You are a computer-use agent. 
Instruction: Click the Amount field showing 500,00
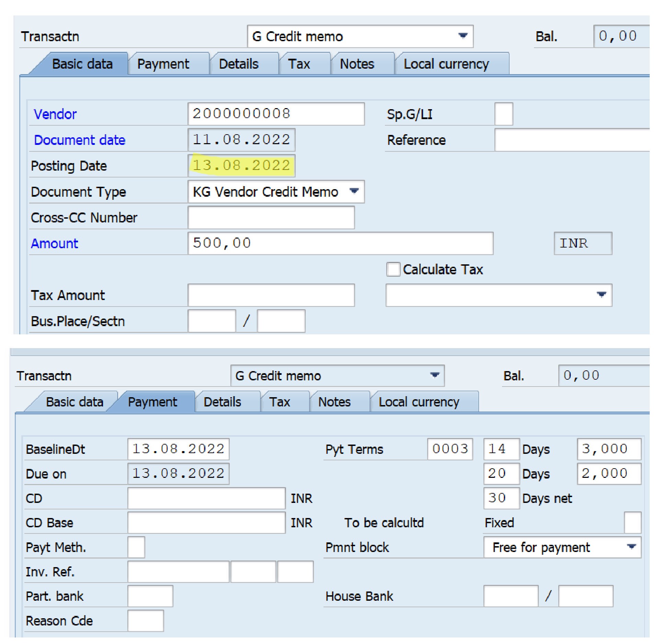click(x=340, y=243)
